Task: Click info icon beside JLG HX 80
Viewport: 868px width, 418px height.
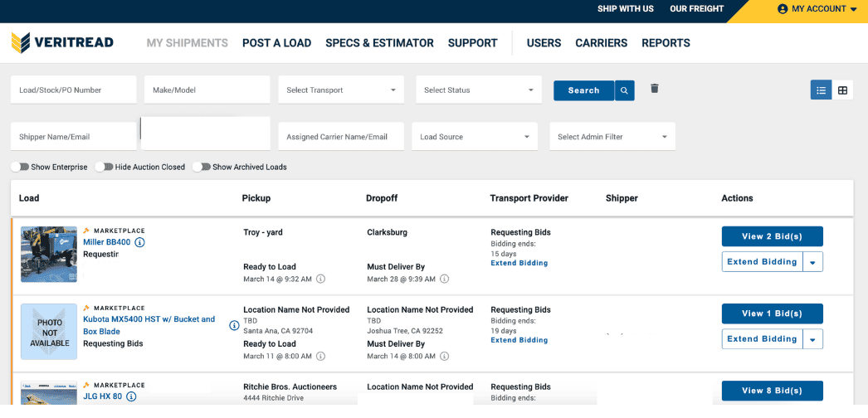Action: (131, 396)
